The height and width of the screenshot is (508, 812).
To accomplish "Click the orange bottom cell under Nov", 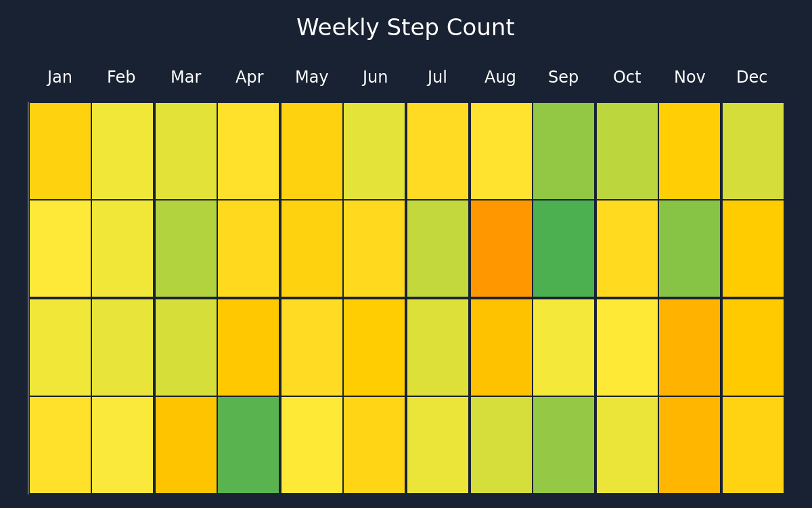I will [690, 445].
